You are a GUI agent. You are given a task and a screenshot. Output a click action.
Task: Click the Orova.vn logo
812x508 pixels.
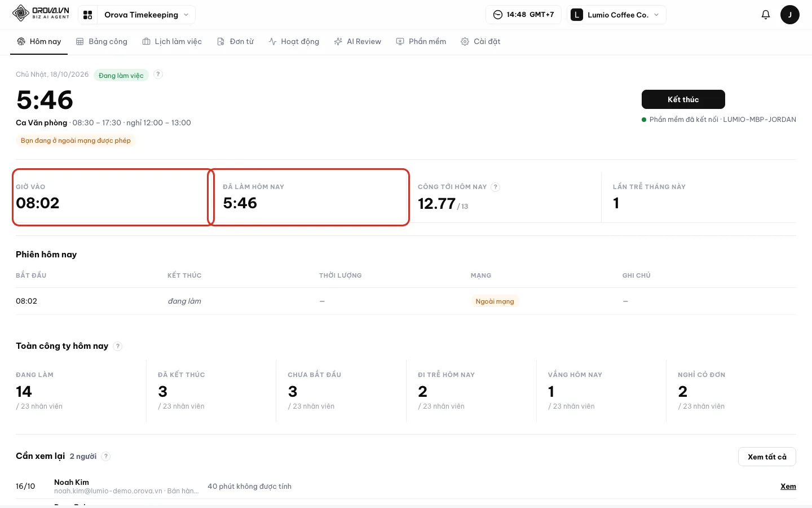41,14
